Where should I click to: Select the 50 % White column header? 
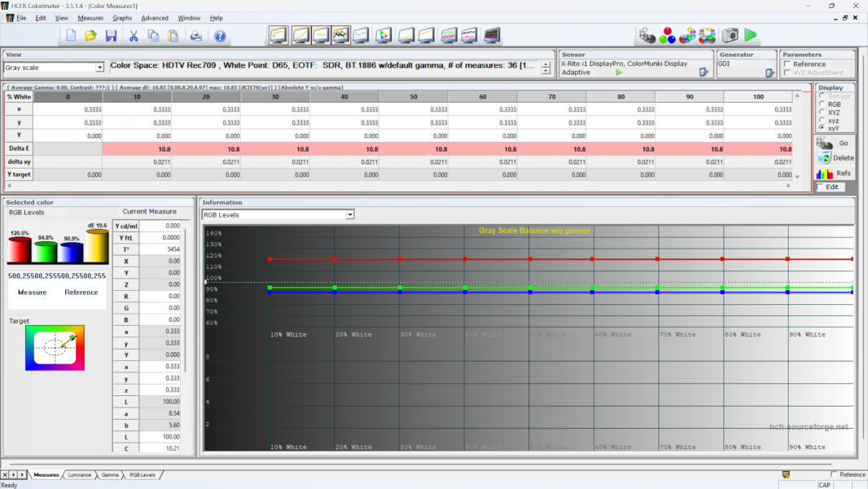point(414,97)
